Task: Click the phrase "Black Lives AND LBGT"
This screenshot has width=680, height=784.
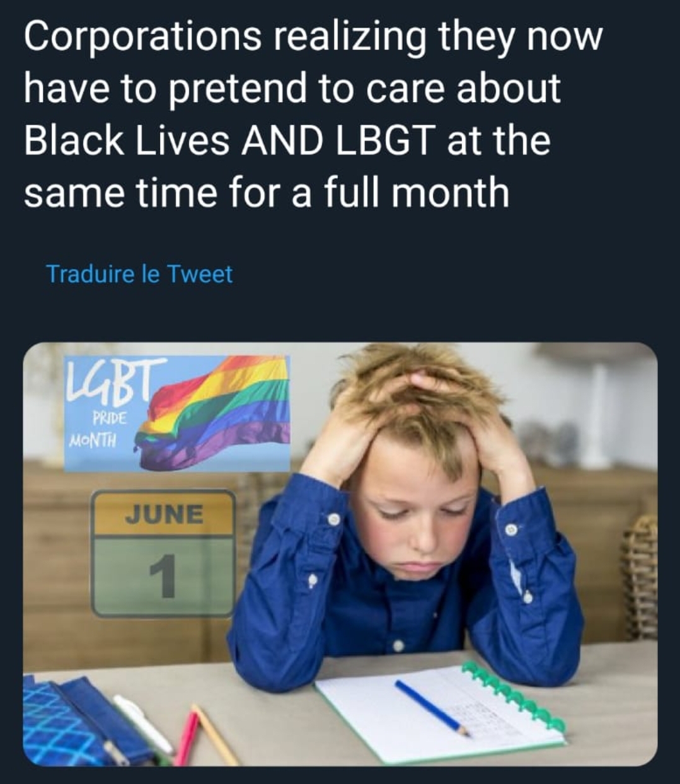Action: tap(231, 141)
